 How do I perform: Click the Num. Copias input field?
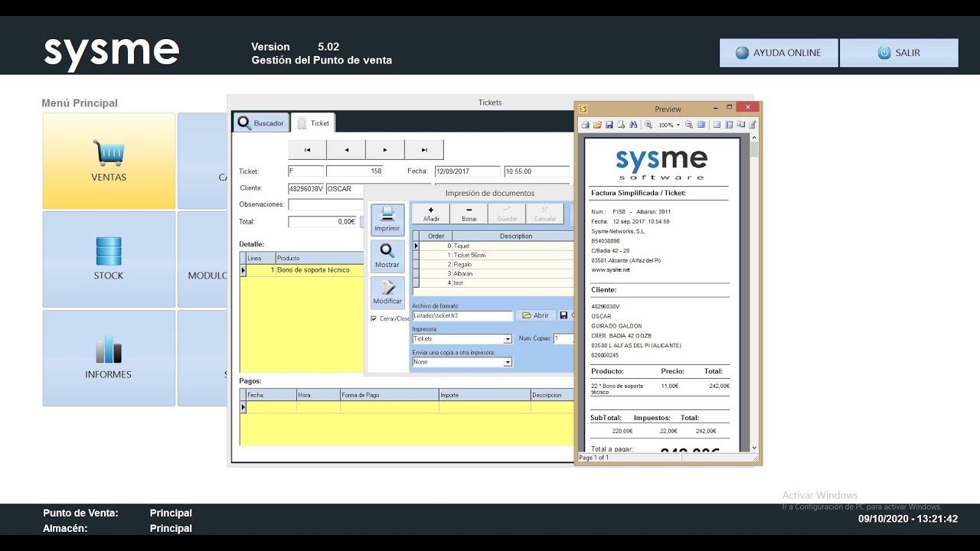click(x=563, y=338)
